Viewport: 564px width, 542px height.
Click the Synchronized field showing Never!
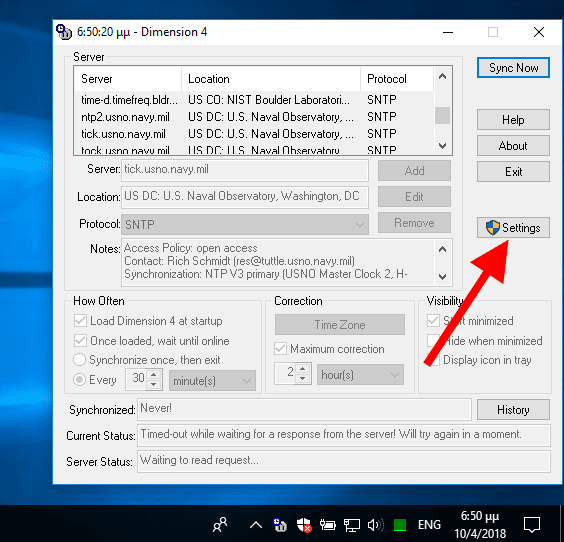point(304,409)
